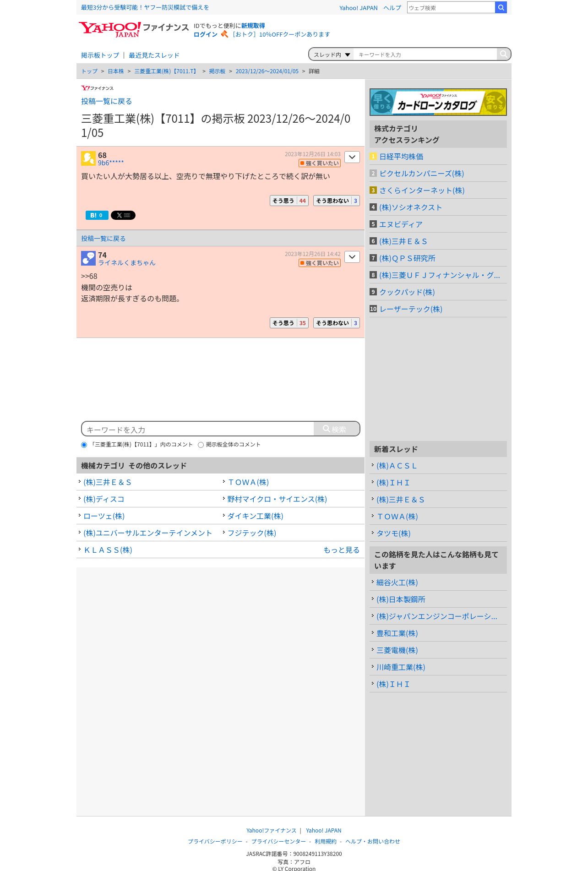Click the ヘルプ link in header
The height and width of the screenshot is (871, 588).
coord(392,8)
